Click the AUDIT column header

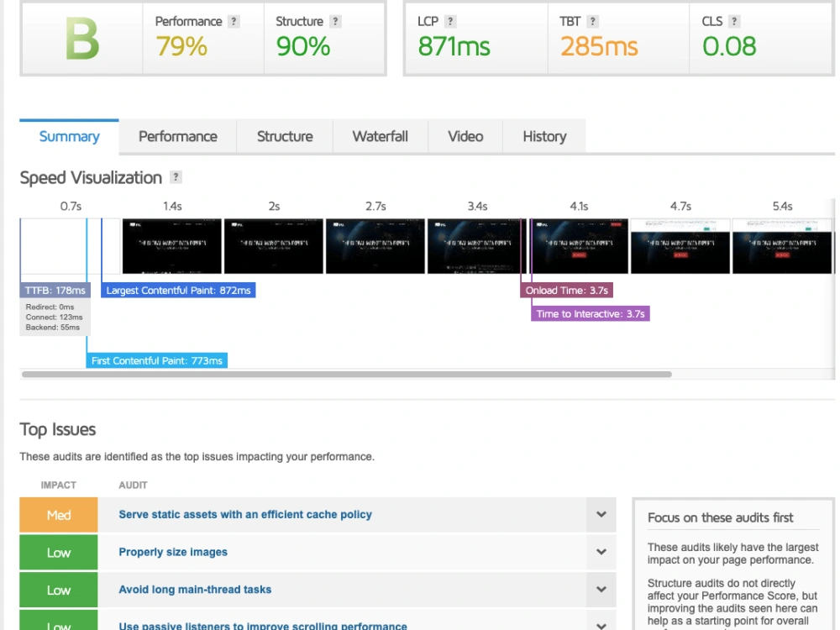click(x=133, y=486)
